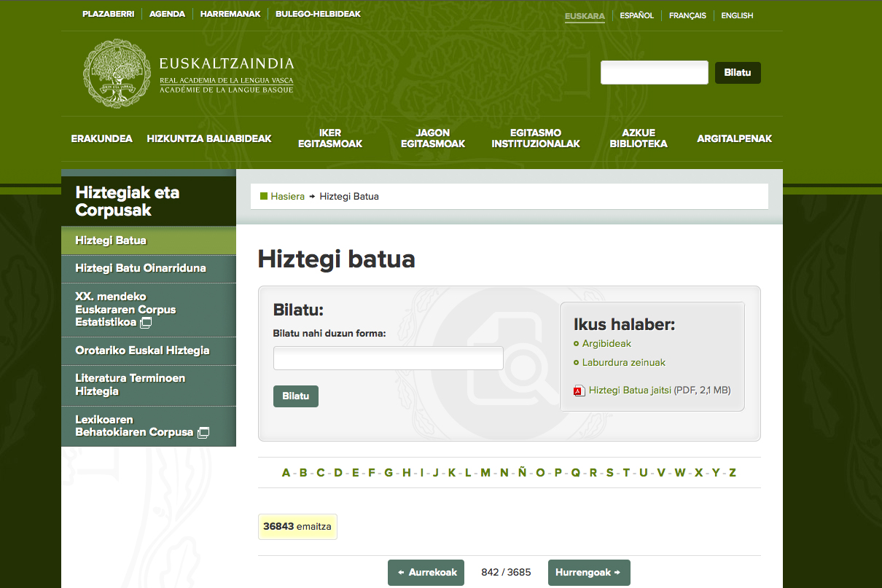Select Hiztegi Batu Oinarriduna in sidebar
This screenshot has width=882, height=588.
pos(141,268)
